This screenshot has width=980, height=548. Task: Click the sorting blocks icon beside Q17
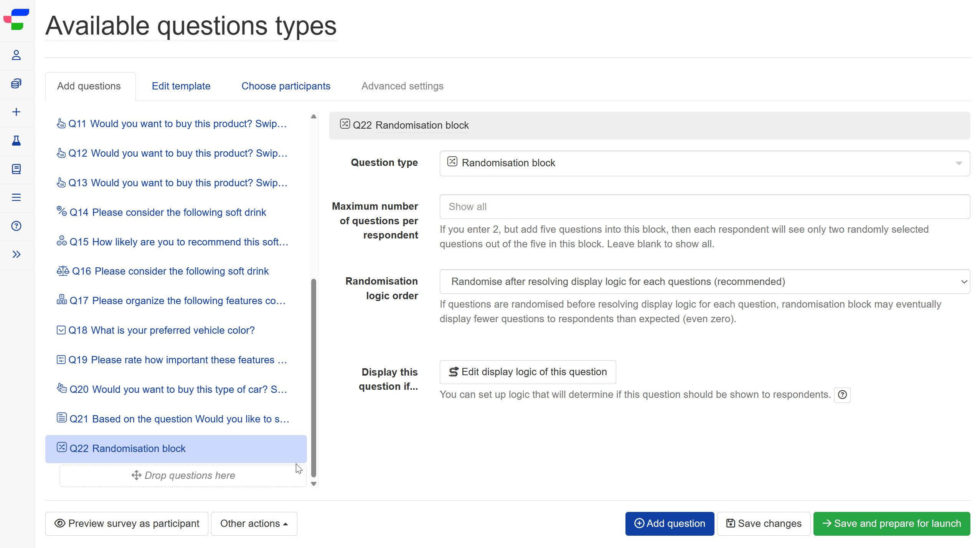tap(61, 300)
